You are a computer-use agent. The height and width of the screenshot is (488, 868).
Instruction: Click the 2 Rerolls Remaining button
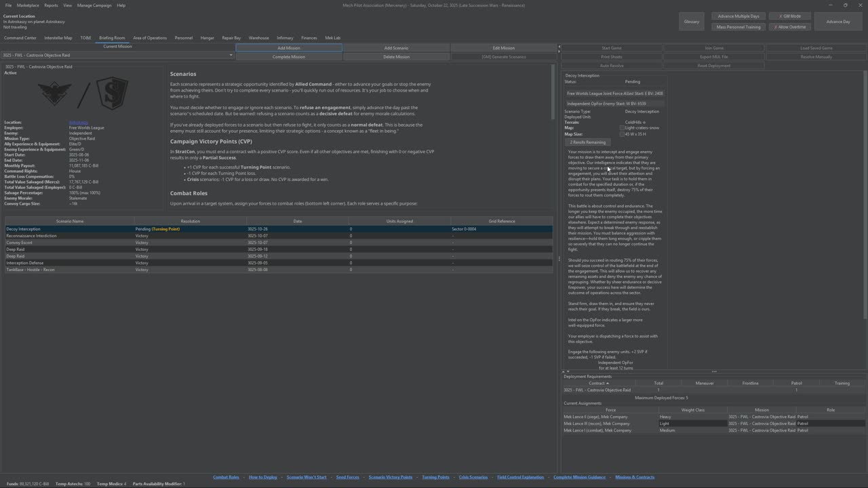(588, 142)
